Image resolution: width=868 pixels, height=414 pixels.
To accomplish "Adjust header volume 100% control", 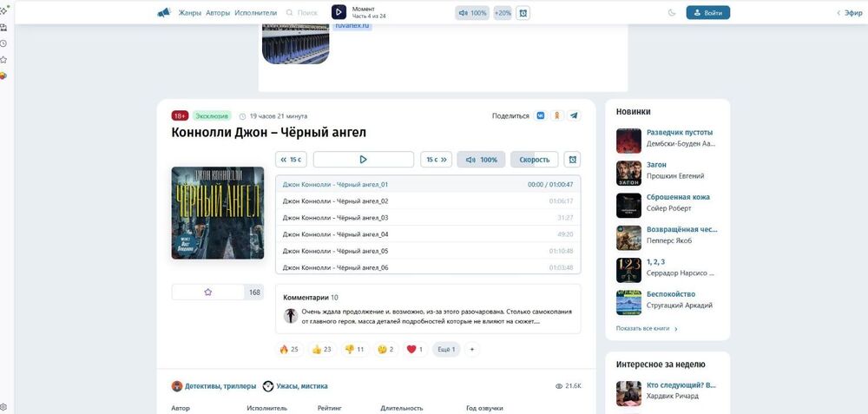I will coord(472,12).
